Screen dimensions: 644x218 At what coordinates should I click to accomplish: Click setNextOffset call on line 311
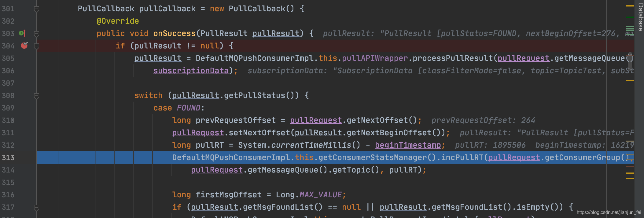coord(259,133)
